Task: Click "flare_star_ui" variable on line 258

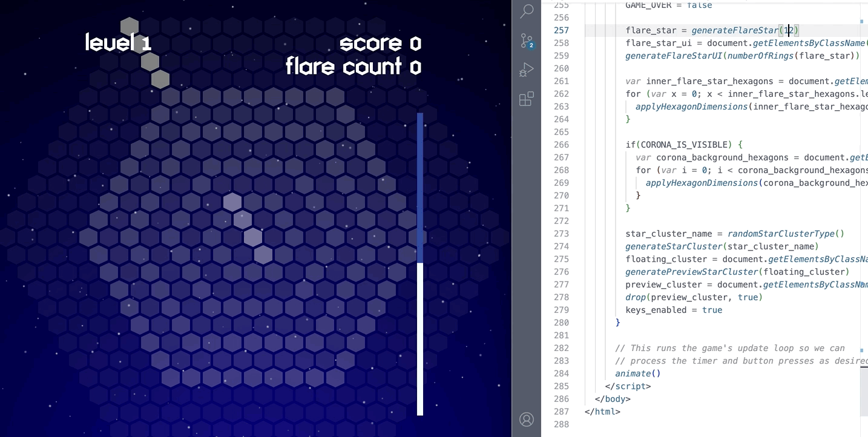Action: [x=658, y=43]
